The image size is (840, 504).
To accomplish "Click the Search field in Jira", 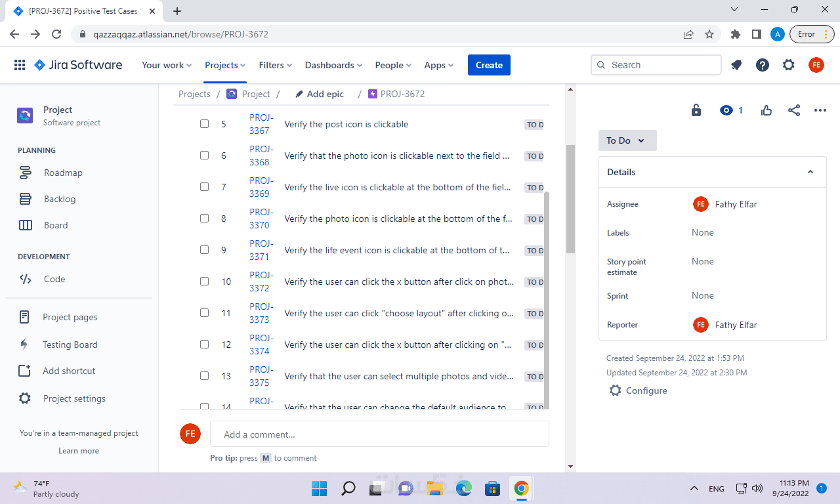I will point(656,65).
